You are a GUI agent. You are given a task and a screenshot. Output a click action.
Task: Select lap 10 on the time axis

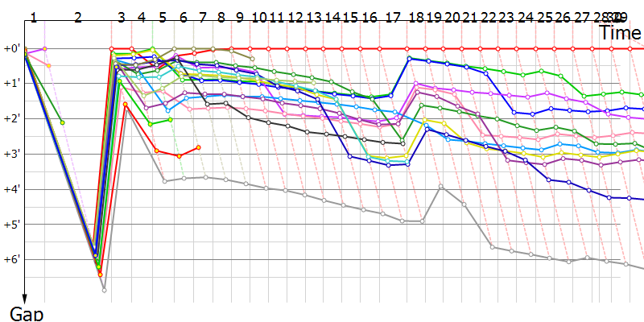(259, 17)
